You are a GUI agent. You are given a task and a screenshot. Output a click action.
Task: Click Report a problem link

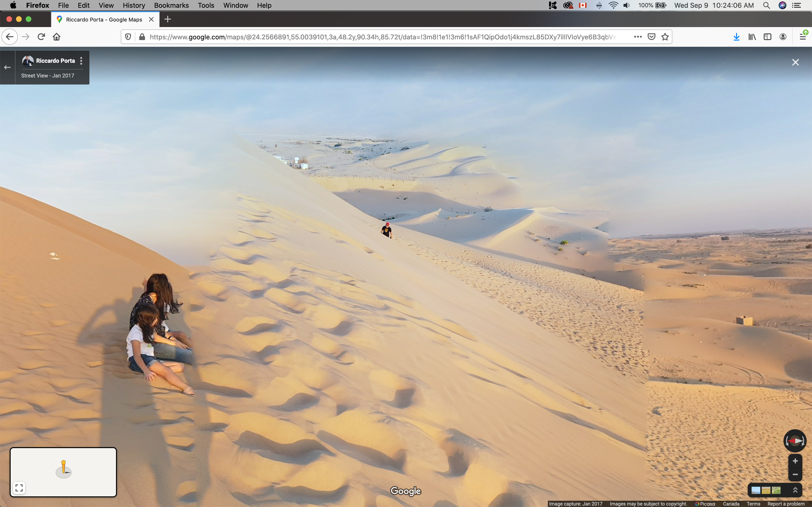click(x=786, y=504)
